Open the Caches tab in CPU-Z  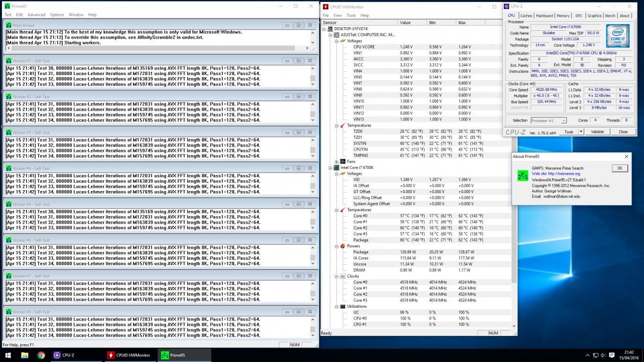tap(526, 16)
